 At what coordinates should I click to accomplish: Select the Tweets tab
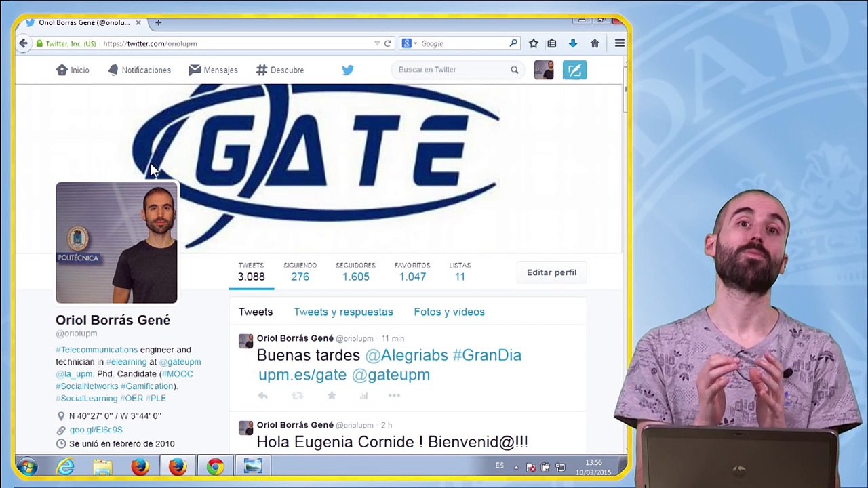(x=256, y=312)
